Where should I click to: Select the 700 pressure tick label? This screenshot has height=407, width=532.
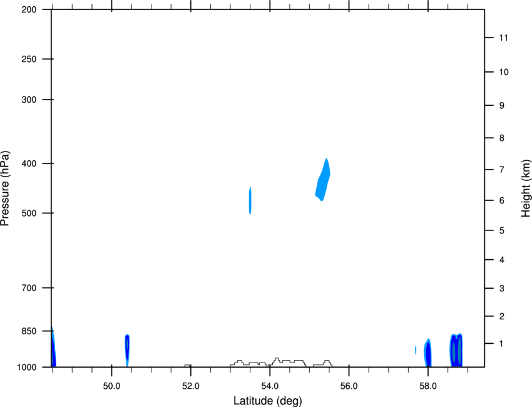coord(29,288)
